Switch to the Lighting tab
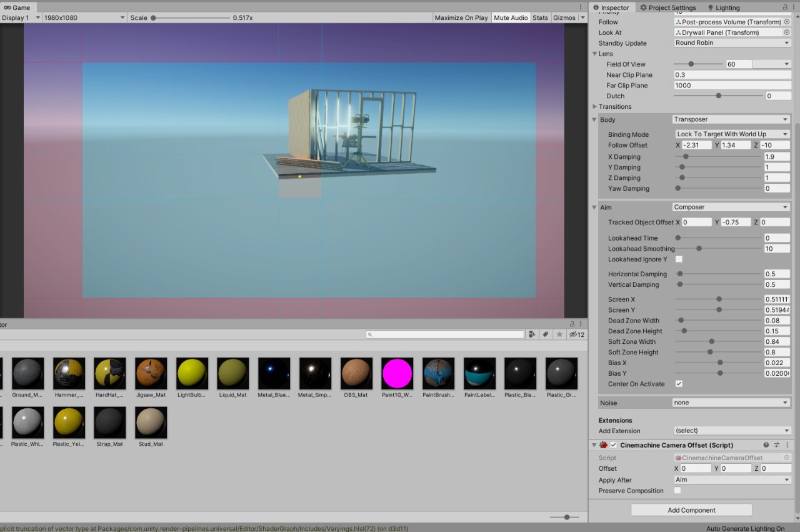This screenshot has width=800, height=532. coord(724,8)
